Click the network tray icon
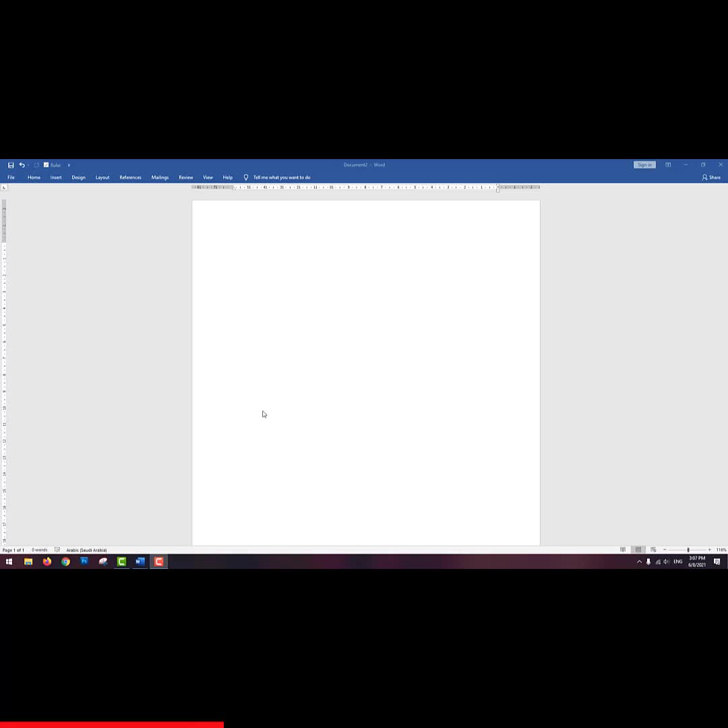The height and width of the screenshot is (728, 728). coord(658,562)
